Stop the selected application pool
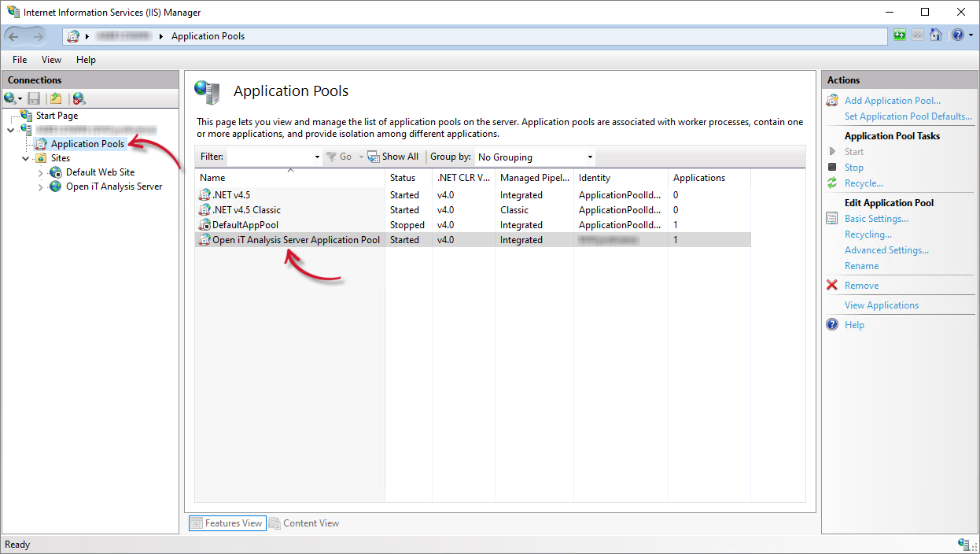This screenshot has width=980, height=554. [x=853, y=167]
